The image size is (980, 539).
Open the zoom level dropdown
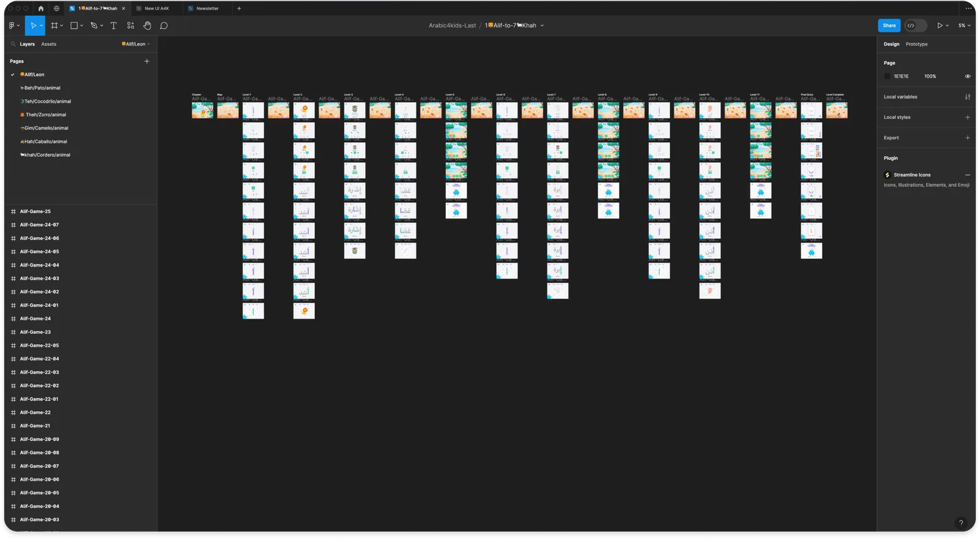click(x=964, y=26)
